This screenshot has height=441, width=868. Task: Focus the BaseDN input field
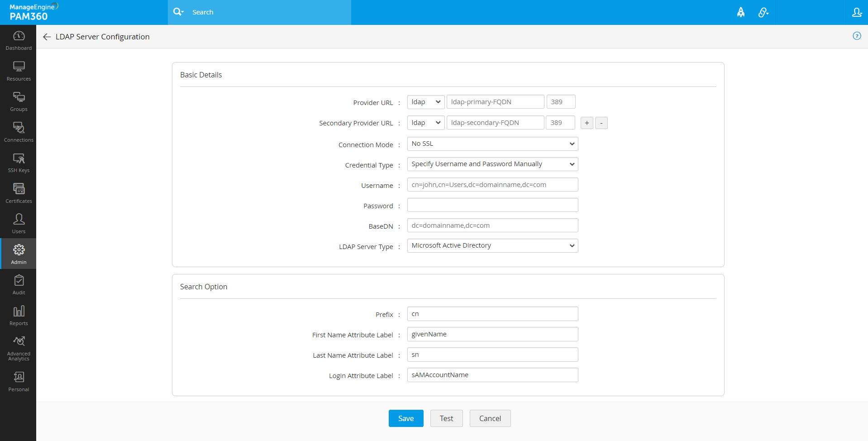coord(492,225)
